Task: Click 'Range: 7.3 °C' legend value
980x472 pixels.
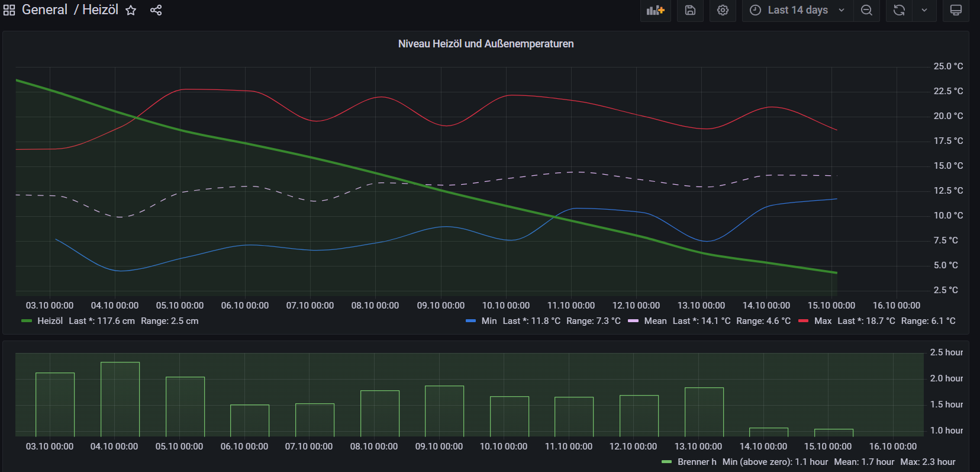Action: point(594,321)
